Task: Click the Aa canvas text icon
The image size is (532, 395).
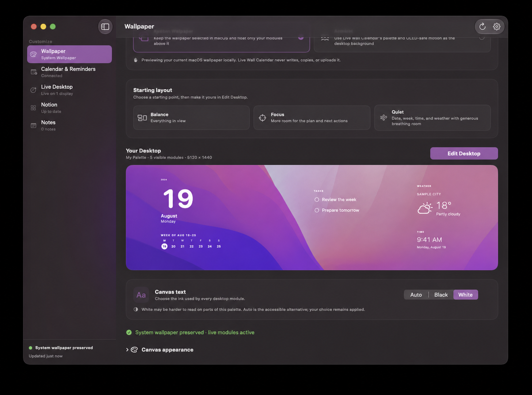Action: point(141,295)
